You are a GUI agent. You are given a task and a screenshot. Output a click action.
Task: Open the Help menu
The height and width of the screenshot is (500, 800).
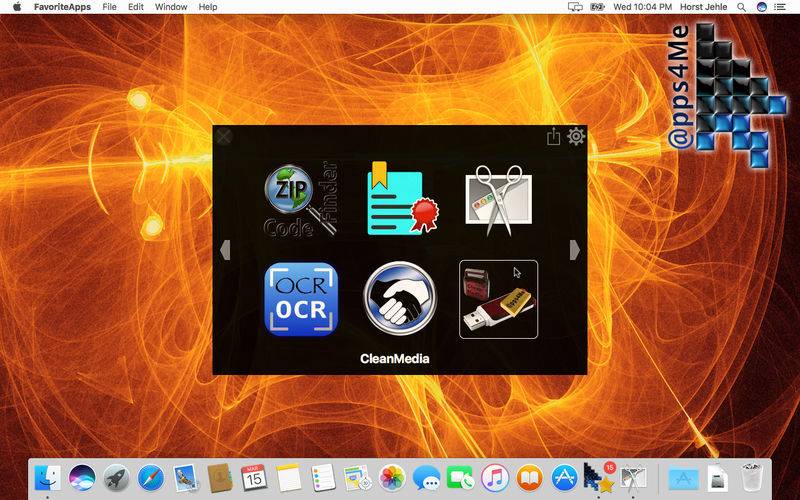[208, 7]
